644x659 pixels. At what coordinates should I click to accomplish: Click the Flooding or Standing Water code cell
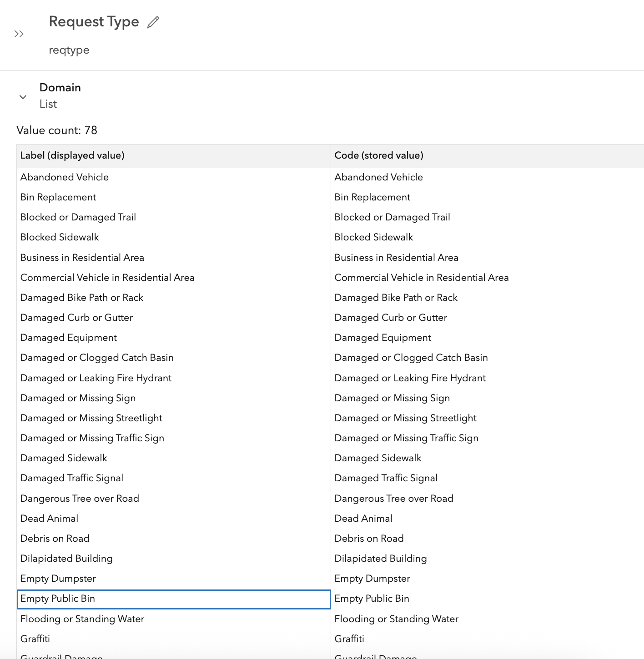click(x=396, y=619)
